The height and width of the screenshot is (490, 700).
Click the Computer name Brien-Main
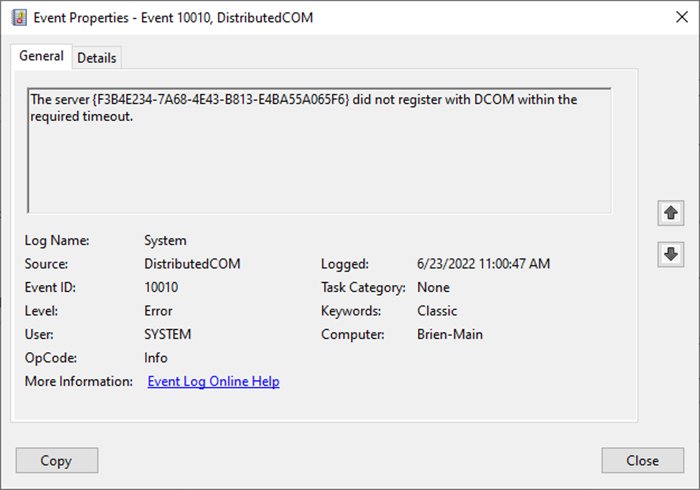449,334
